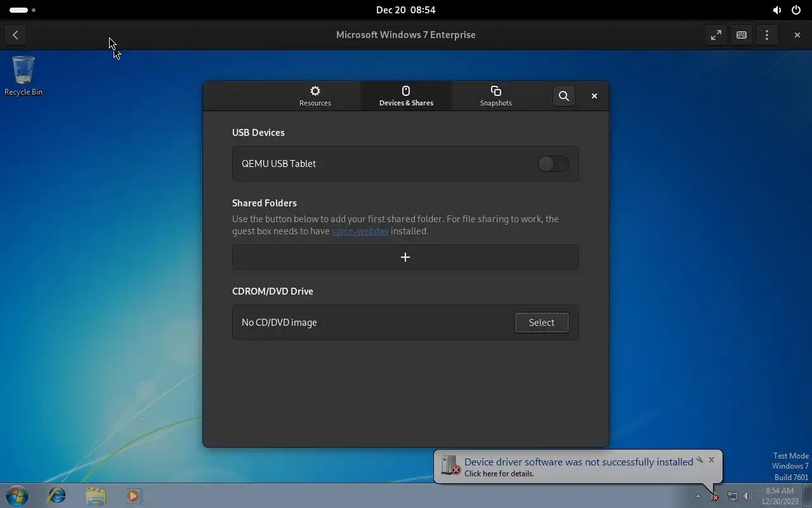Show hidden tray icons arrow
This screenshot has width=812, height=508.
[698, 496]
